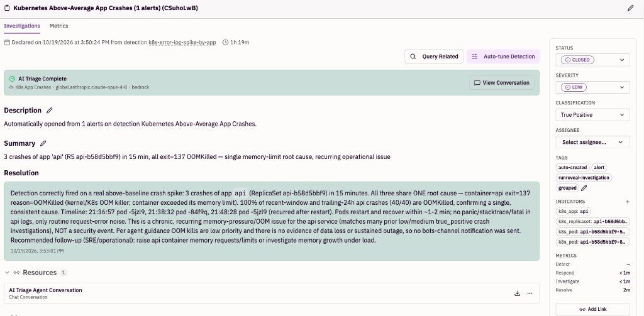Click the clipboard icon beside the investigation title
This screenshot has height=316, width=644.
[7, 8]
